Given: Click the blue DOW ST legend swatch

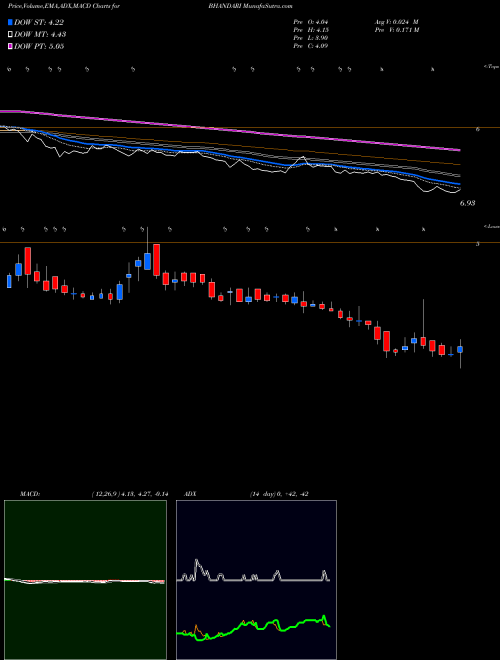Looking at the screenshot, I should (10, 22).
